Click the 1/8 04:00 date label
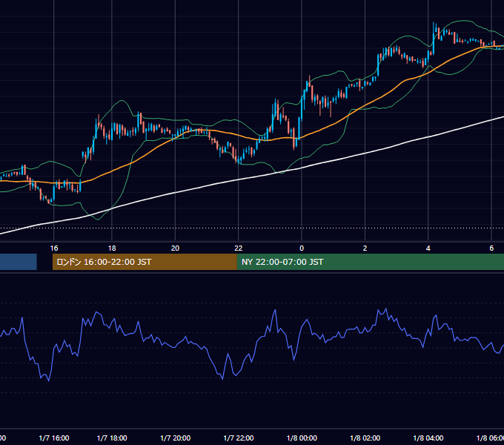504x445 pixels. pos(428,438)
